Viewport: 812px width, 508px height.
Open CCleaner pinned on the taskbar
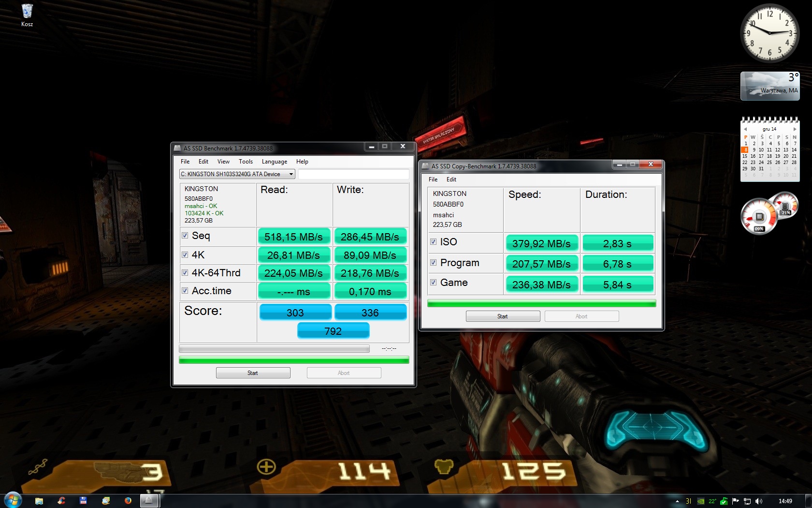click(61, 501)
